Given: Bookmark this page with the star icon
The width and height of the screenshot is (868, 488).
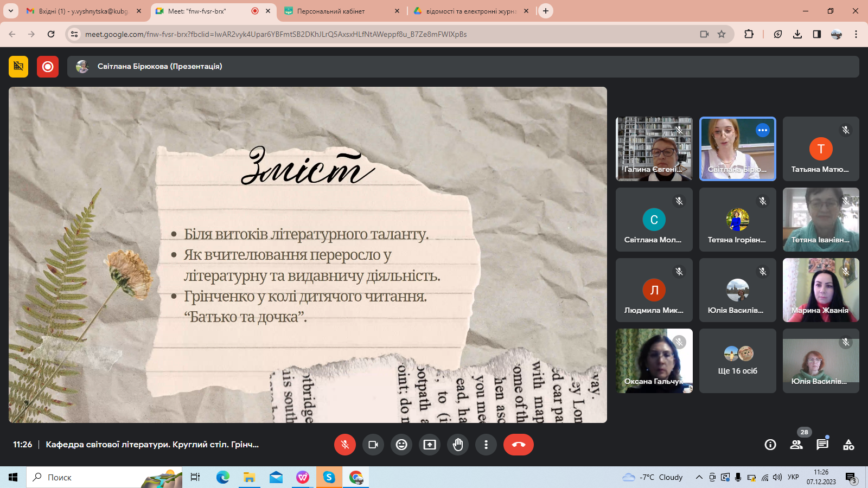Looking at the screenshot, I should coord(722,34).
